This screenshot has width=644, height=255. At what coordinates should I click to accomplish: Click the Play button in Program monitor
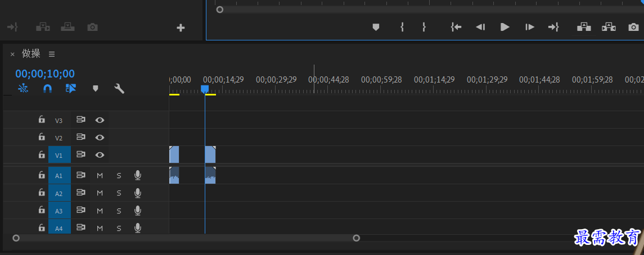tap(505, 27)
